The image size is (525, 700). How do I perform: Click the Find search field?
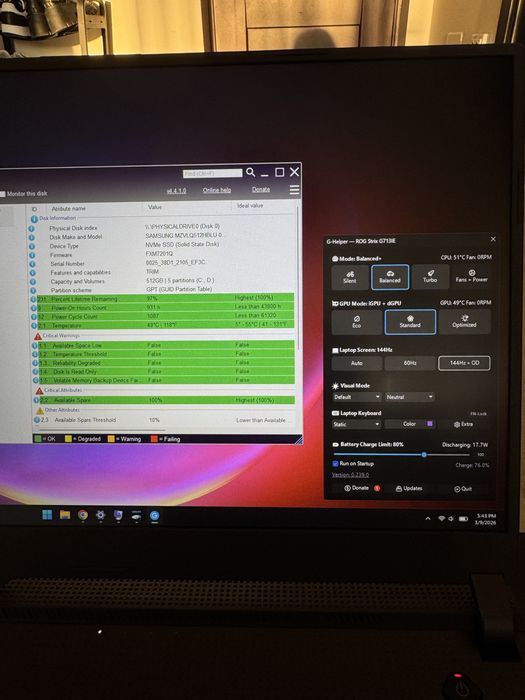point(212,173)
